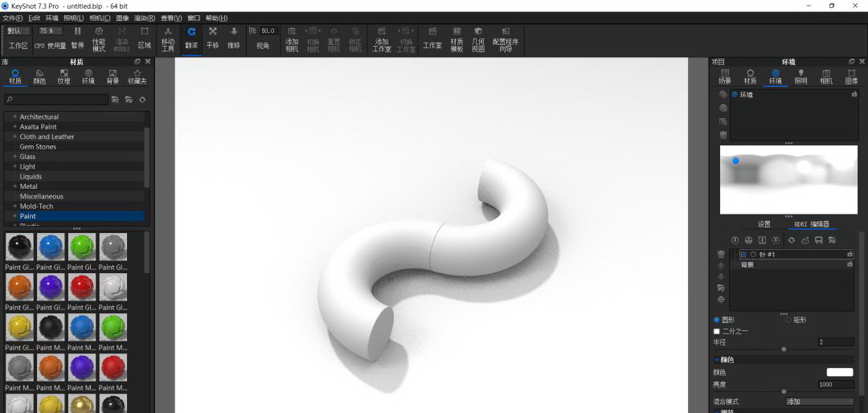Open the 文件(F) menu
The image size is (868, 413).
coord(12,18)
